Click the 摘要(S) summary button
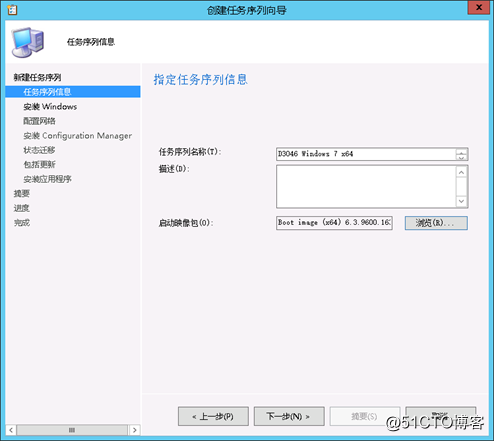This screenshot has width=494, height=441. click(x=365, y=416)
